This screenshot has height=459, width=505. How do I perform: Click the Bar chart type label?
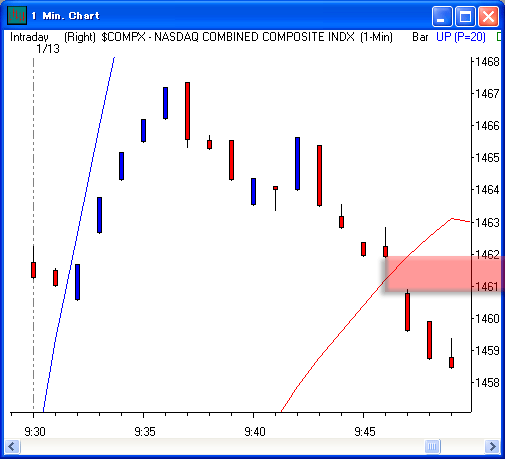(x=420, y=37)
